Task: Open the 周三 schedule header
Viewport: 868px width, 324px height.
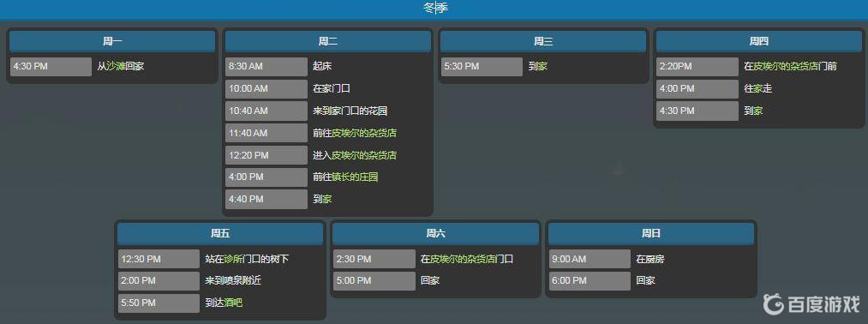Action: (x=543, y=41)
